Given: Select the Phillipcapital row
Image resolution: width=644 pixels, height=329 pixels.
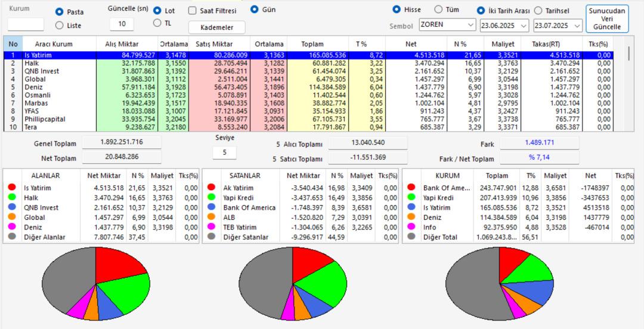Looking at the screenshot, I should [308, 119].
